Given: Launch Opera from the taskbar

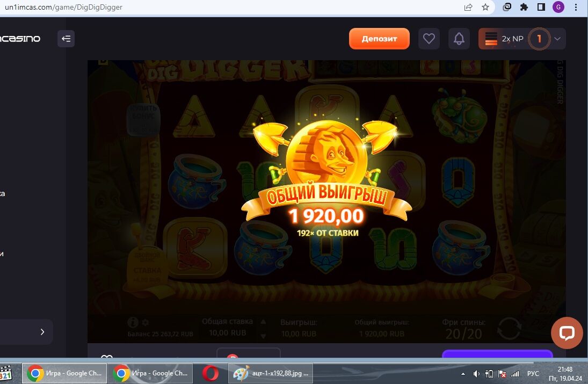Looking at the screenshot, I should pyautogui.click(x=210, y=373).
